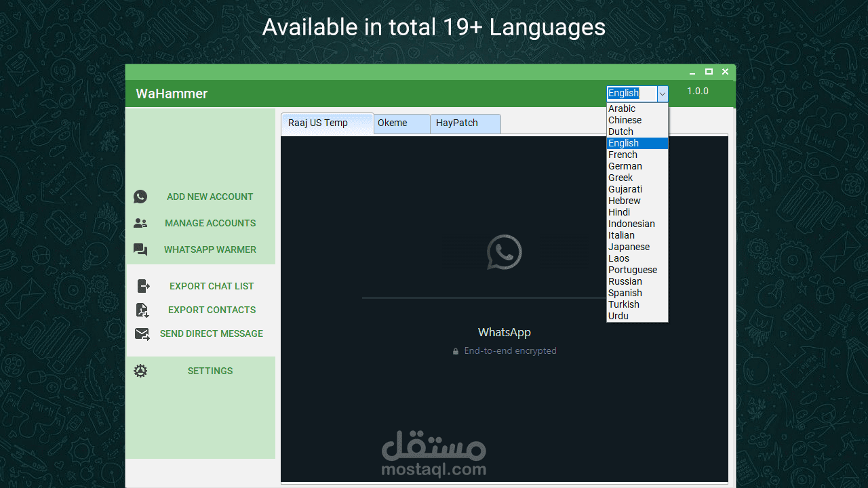Switch to Okeme tab
868x488 pixels.
tap(402, 123)
